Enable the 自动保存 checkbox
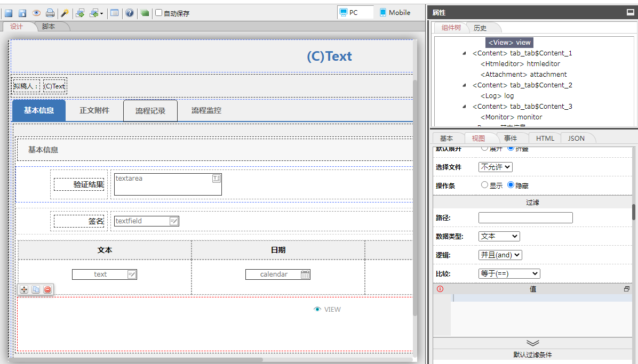This screenshot has width=638, height=364. pyautogui.click(x=158, y=13)
